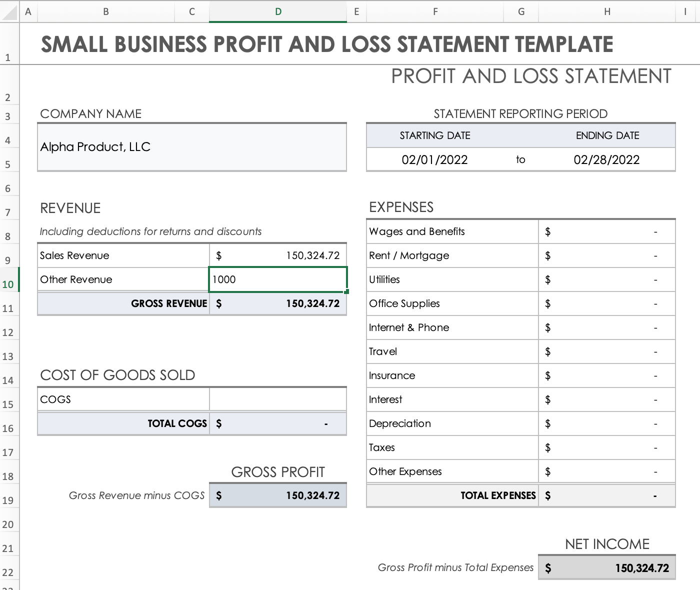Click the Total Expenses amount cell

tap(606, 495)
